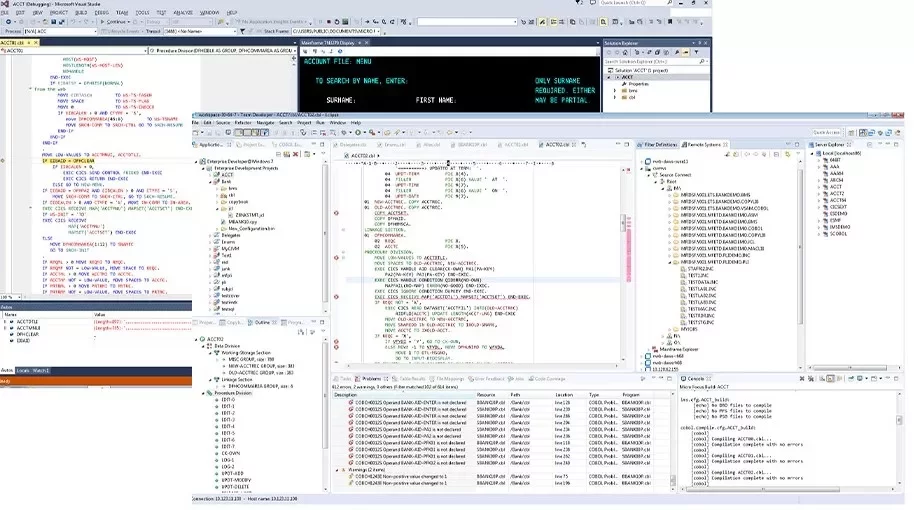This screenshot has height=510, width=914.
Task: Expand ESMP server in Server Explorer
Action: tap(819, 221)
